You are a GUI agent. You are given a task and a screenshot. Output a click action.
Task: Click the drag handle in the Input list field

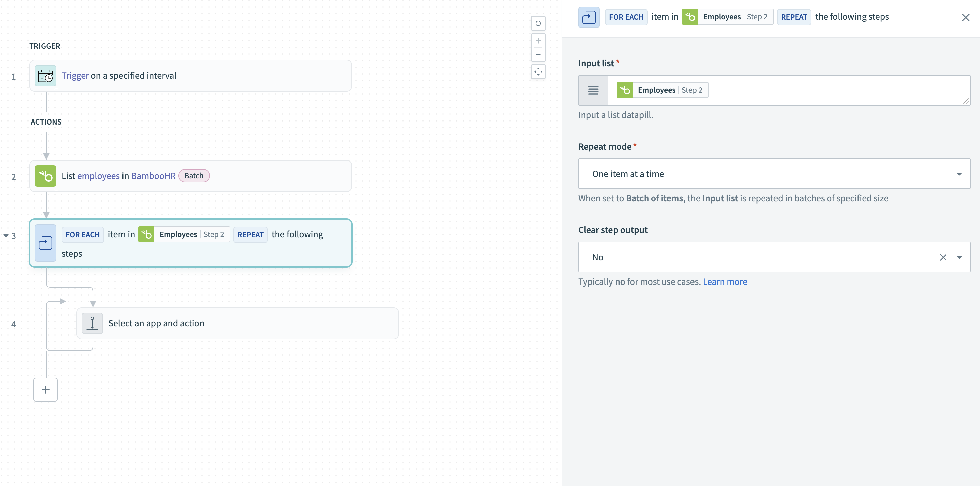[593, 90]
